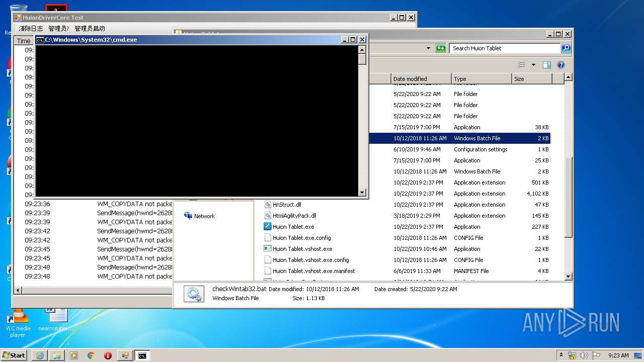Select the 4,102 KB Application extension row
This screenshot has width=644, height=362.
[459, 194]
